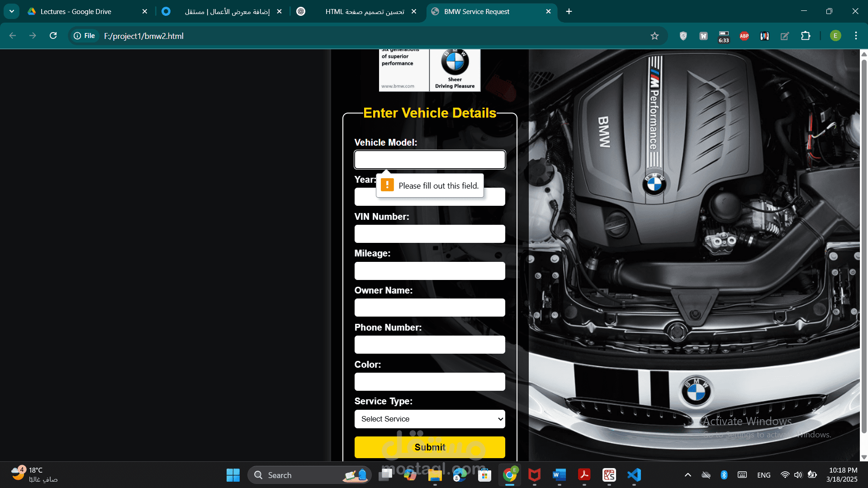868x488 pixels.
Task: Open the tab search chevron
Action: click(x=11, y=11)
